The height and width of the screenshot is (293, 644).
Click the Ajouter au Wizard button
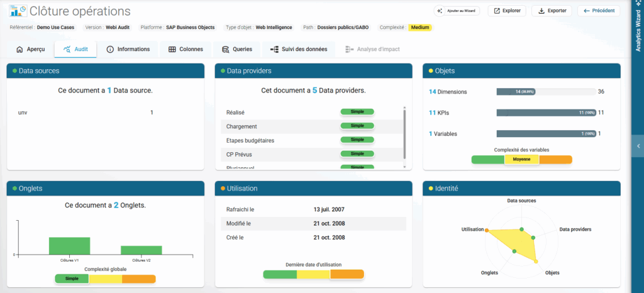point(457,11)
